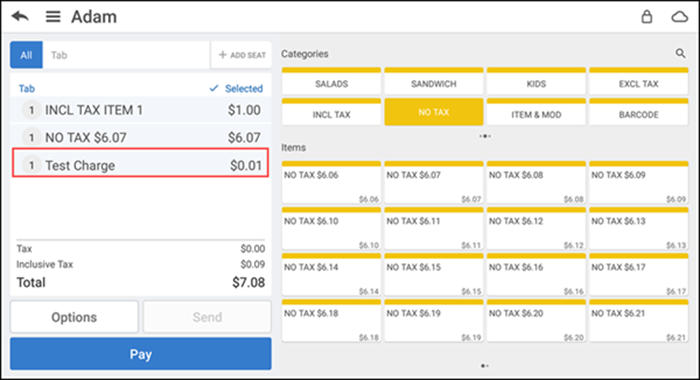Click the cloud sync icon
Screen dimensions: 700x380
[679, 17]
